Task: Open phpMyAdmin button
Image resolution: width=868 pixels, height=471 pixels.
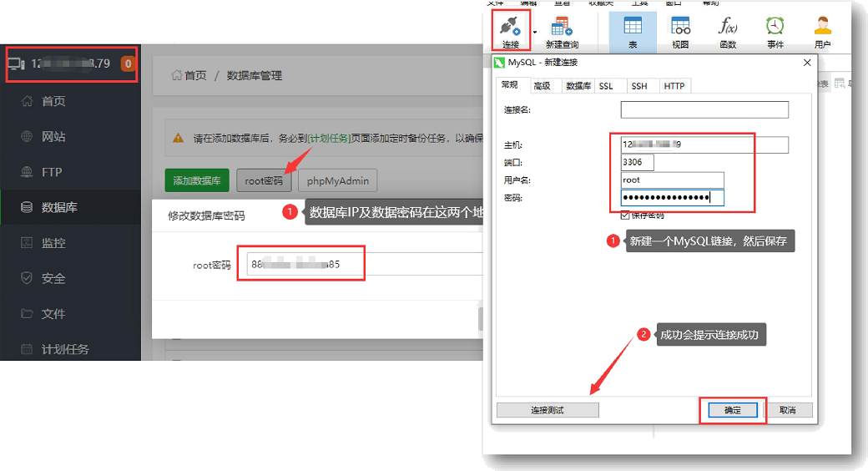Action: click(338, 180)
